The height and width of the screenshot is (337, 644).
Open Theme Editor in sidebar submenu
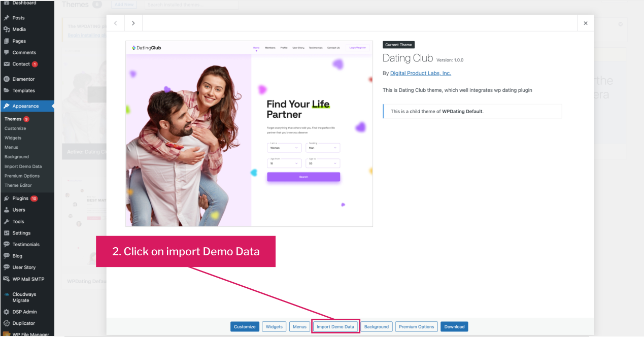click(x=18, y=185)
